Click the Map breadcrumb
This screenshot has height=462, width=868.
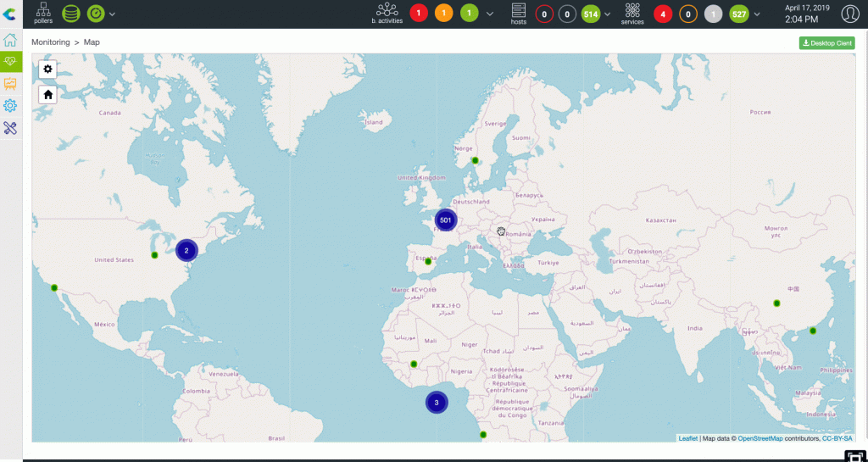click(x=92, y=42)
